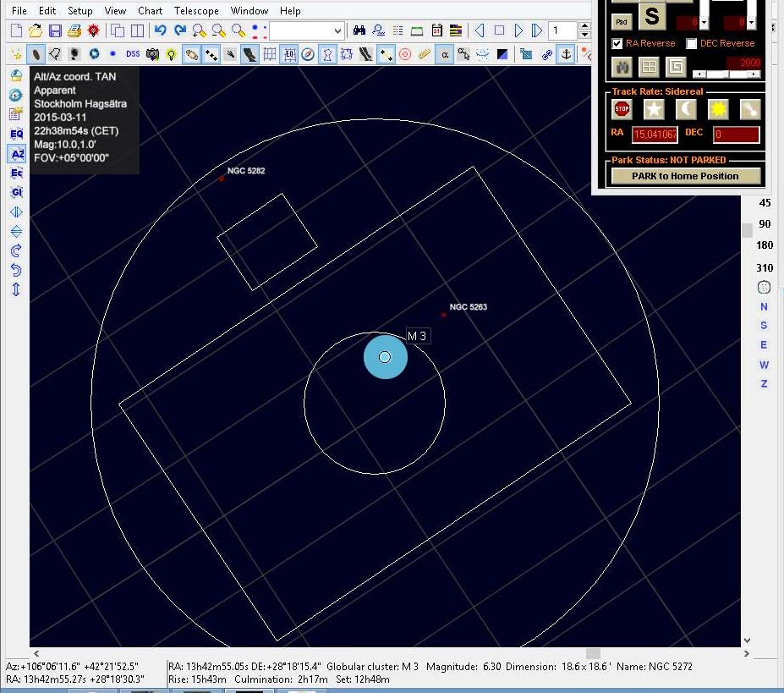Set field of view to 180
784x693 pixels.
pyautogui.click(x=765, y=245)
